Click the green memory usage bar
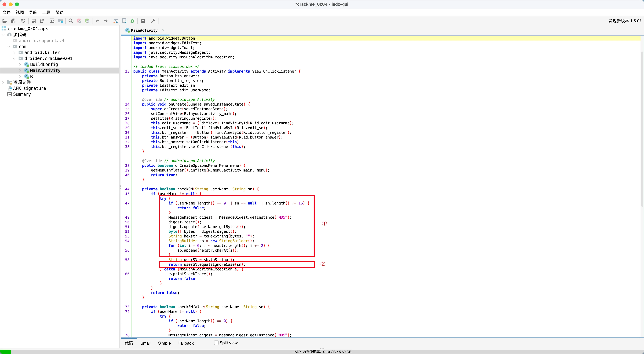The width and height of the screenshot is (644, 354). coord(6,351)
